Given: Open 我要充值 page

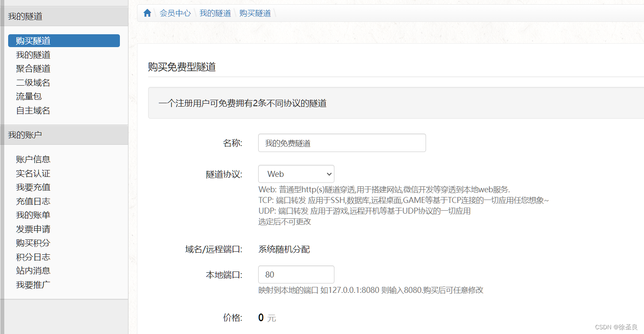Looking at the screenshot, I should tap(33, 187).
